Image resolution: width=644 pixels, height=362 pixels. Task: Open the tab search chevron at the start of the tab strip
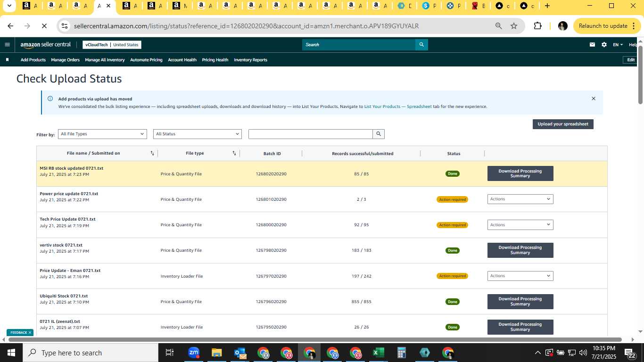pyautogui.click(x=9, y=6)
